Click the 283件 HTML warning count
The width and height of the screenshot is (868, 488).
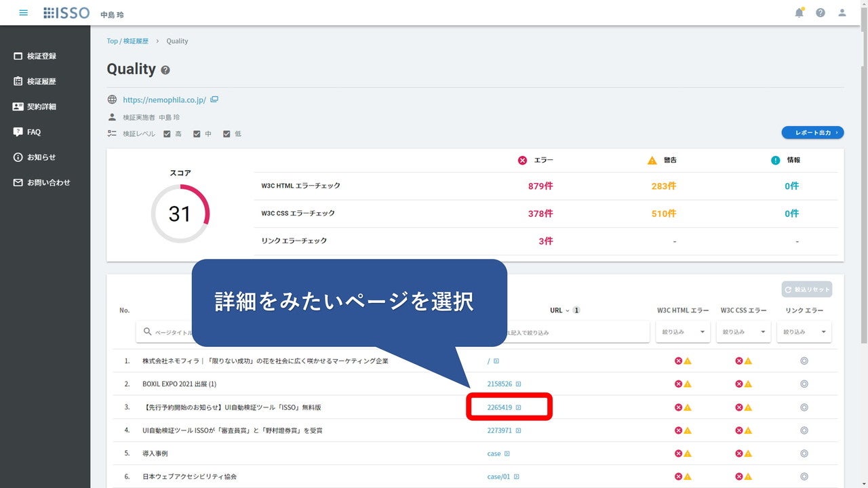(x=663, y=186)
